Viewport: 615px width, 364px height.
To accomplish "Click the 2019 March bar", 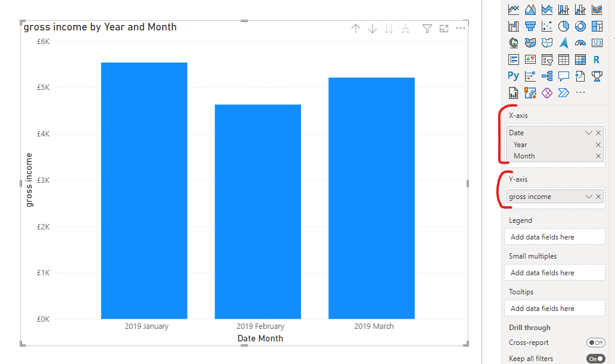I will [x=371, y=198].
